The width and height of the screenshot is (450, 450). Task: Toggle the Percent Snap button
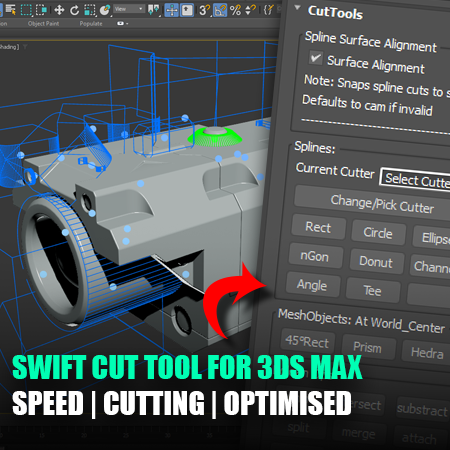[x=235, y=10]
